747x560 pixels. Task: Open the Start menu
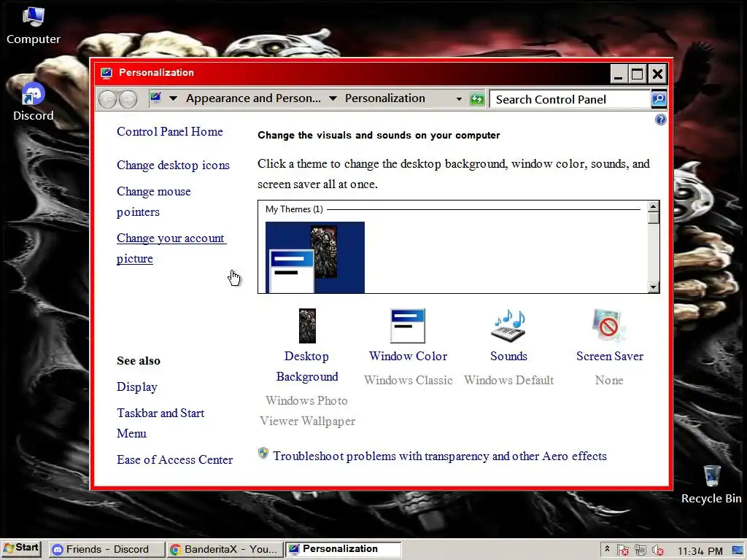21,548
